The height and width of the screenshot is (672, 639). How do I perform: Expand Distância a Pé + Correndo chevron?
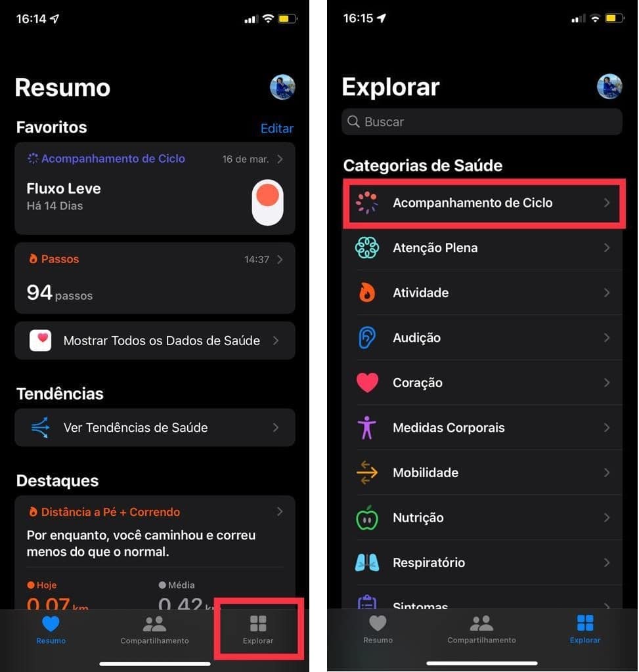(x=280, y=512)
